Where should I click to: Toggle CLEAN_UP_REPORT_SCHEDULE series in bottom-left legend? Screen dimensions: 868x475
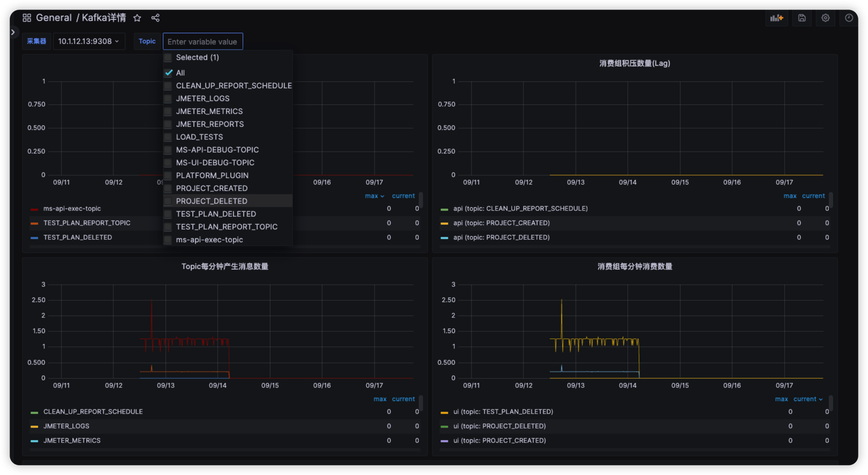click(x=93, y=412)
